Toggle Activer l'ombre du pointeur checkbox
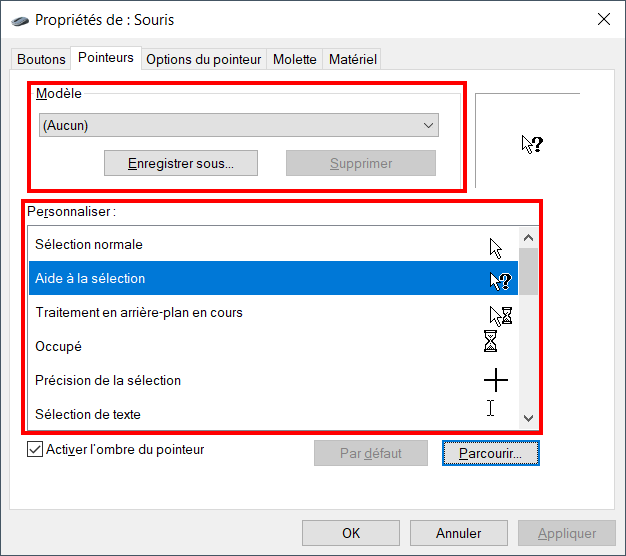Viewport: 626px width, 556px height. pos(35,449)
